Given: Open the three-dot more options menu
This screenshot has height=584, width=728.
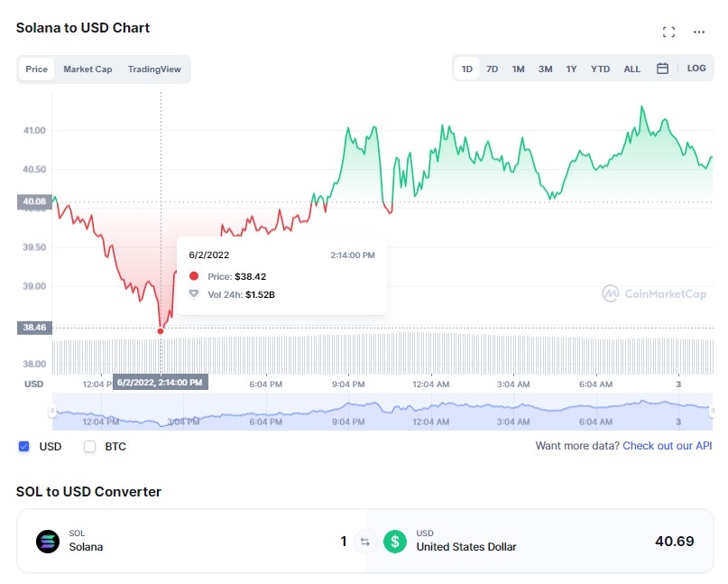Looking at the screenshot, I should click(x=699, y=32).
